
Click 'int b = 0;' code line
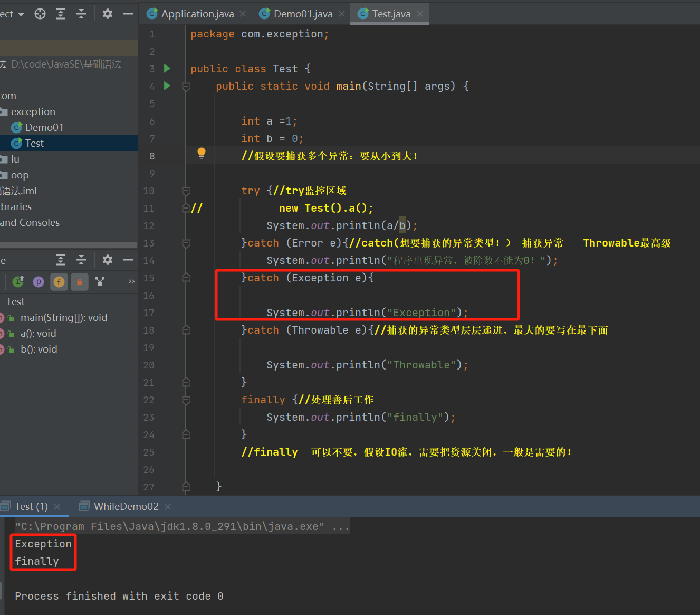272,138
